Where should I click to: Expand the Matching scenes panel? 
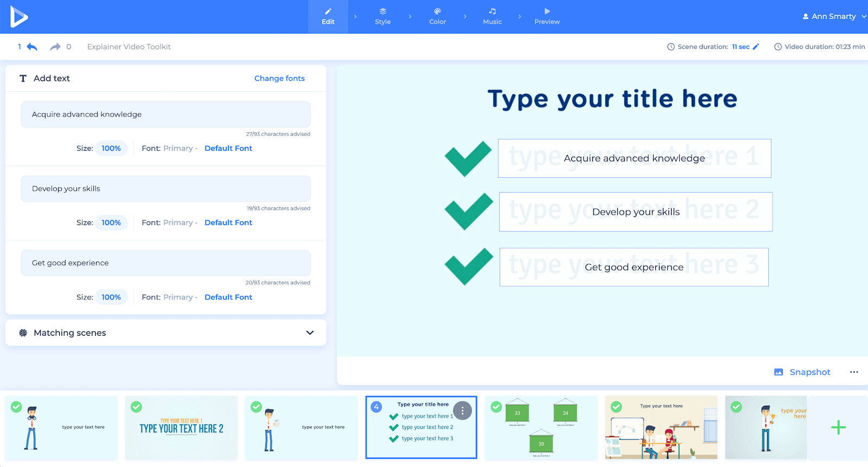pos(310,332)
